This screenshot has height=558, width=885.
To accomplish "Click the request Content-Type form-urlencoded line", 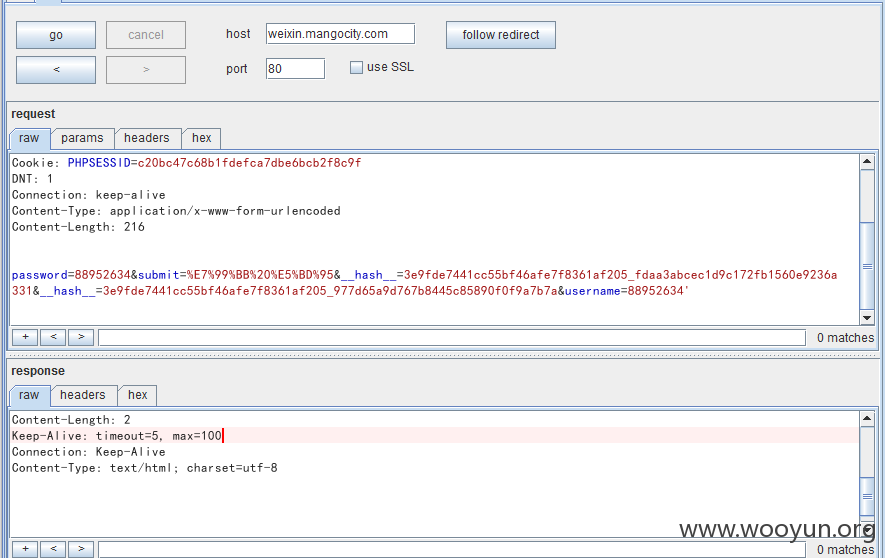I will point(176,211).
